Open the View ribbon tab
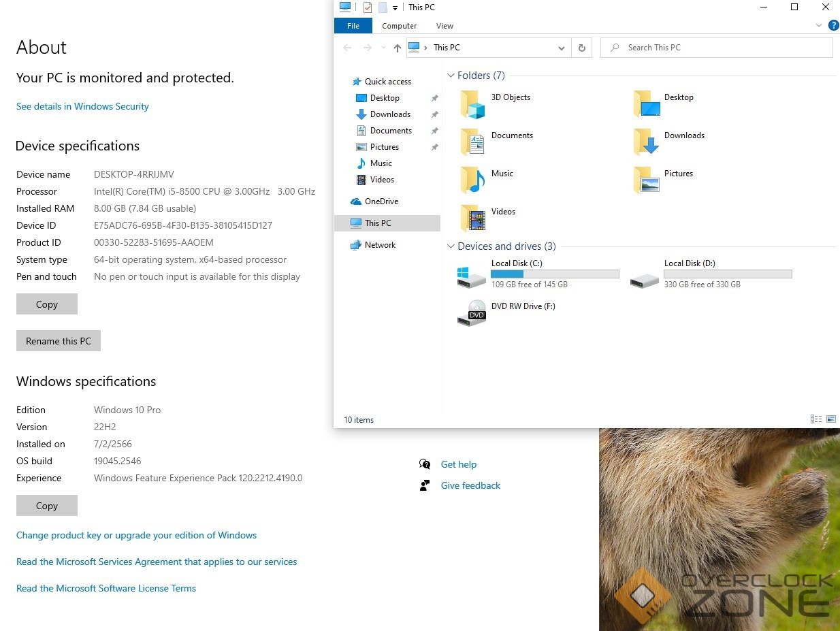This screenshot has width=840, height=631. [x=445, y=26]
